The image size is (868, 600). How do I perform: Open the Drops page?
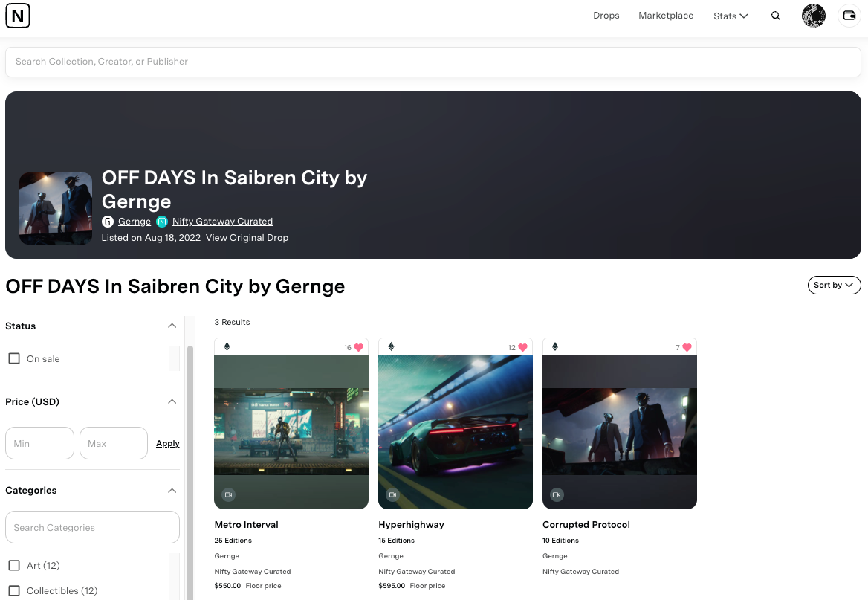[606, 16]
